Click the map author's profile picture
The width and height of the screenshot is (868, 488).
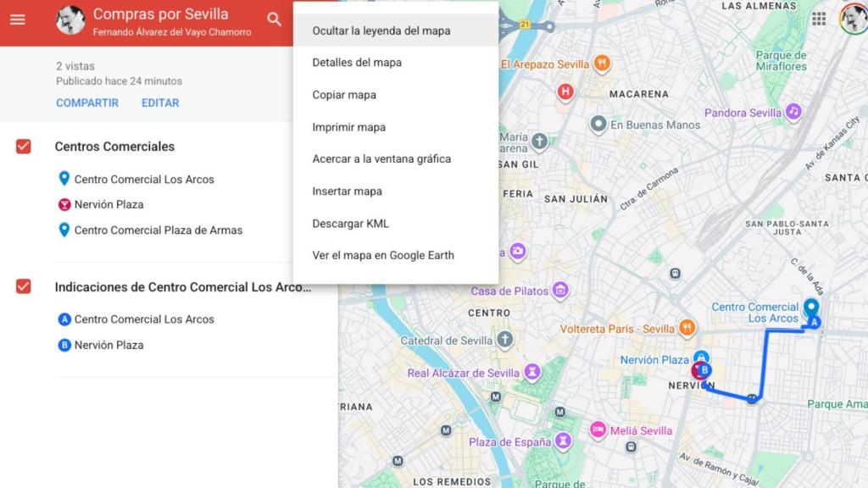click(70, 19)
